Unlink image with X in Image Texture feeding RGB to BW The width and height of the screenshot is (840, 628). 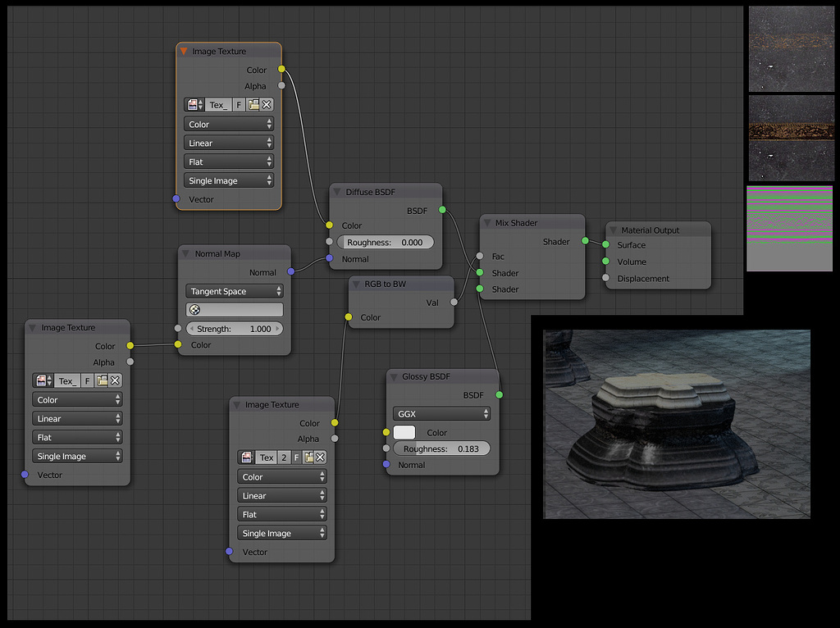tap(321, 457)
